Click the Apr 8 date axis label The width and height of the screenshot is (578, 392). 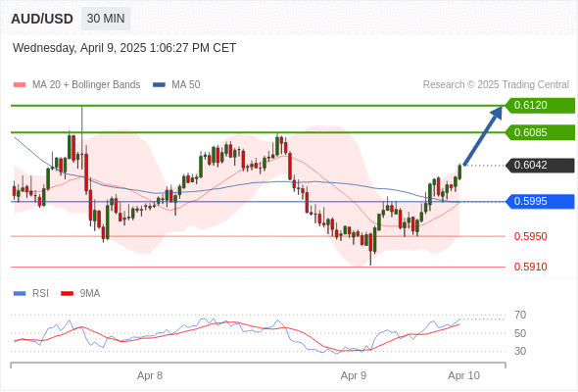click(150, 375)
